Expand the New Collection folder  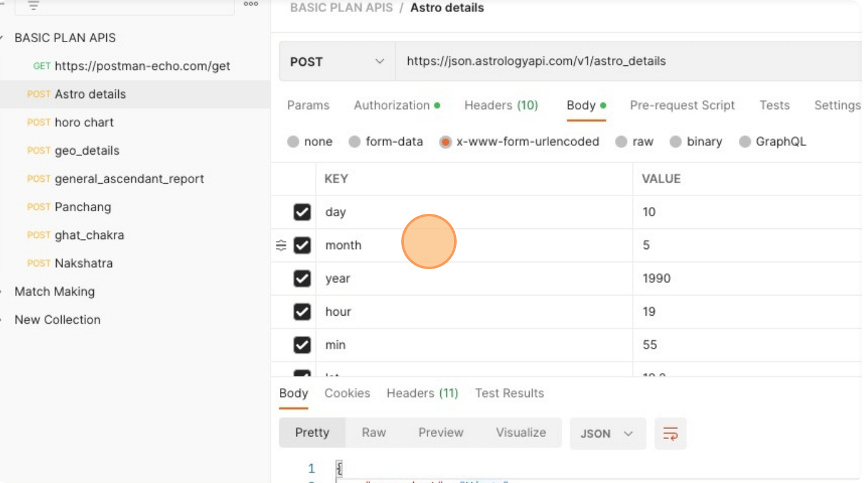click(x=57, y=319)
